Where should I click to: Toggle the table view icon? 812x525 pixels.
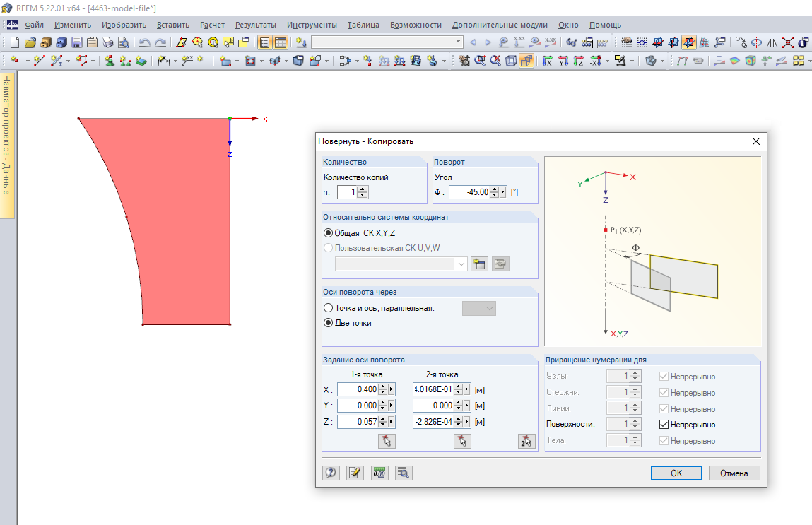pyautogui.click(x=280, y=42)
